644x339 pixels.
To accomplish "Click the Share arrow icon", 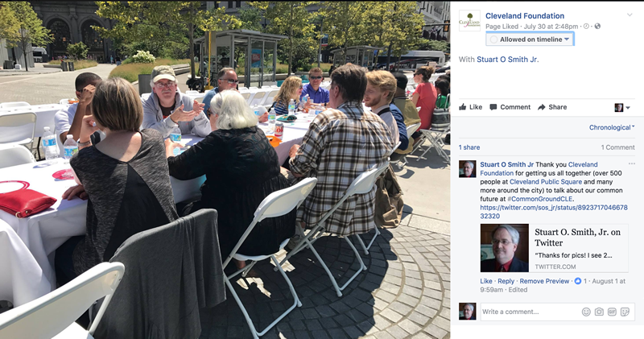I will tap(541, 107).
